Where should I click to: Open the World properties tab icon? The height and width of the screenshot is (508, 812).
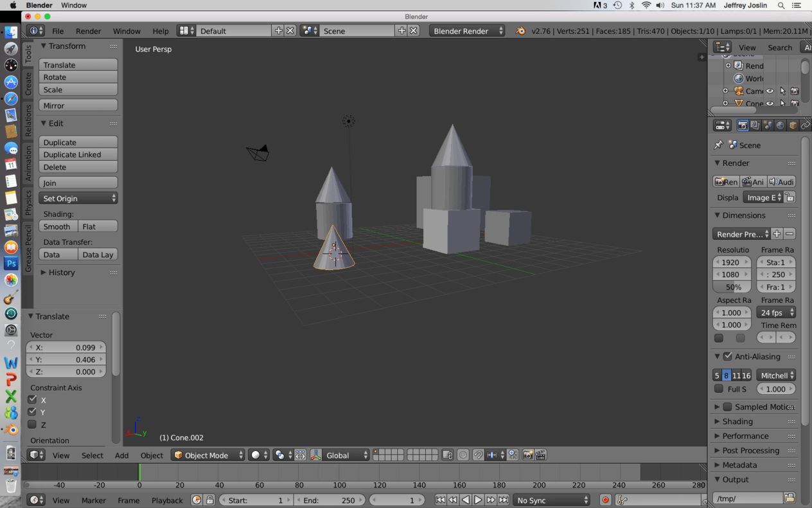click(x=780, y=125)
